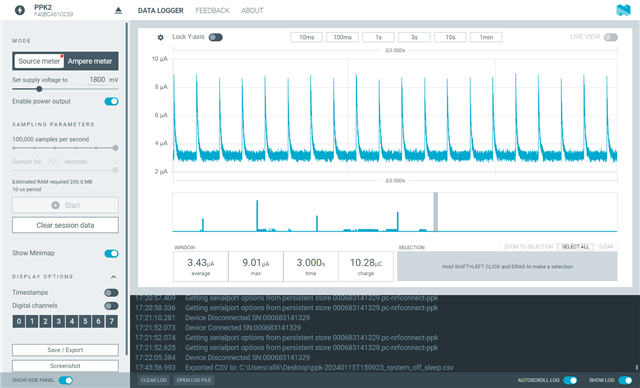Viewport: 640px width, 388px height.
Task: Set chart window to 10s
Action: tap(450, 38)
